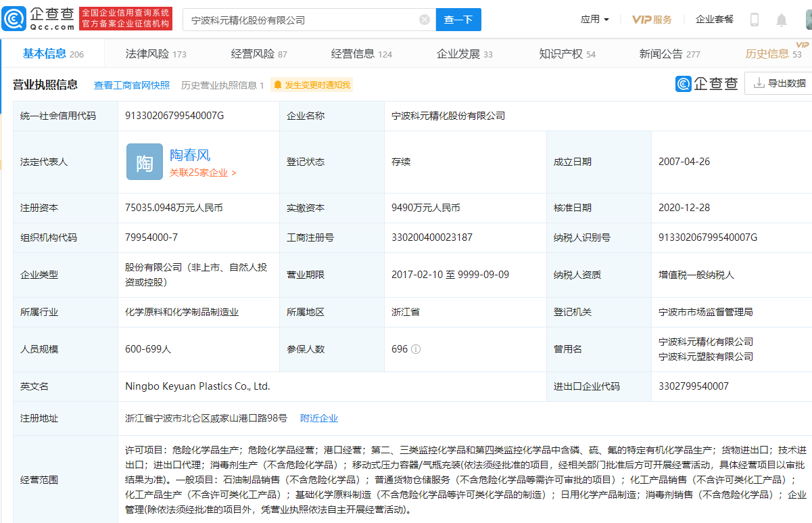This screenshot has width=812, height=523.
Task: Select former name 宁波科元精化有限公司
Action: pos(706,342)
